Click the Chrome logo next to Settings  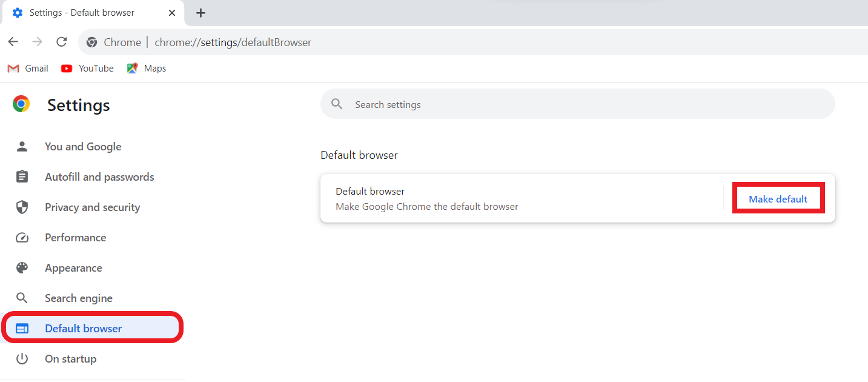(x=21, y=104)
